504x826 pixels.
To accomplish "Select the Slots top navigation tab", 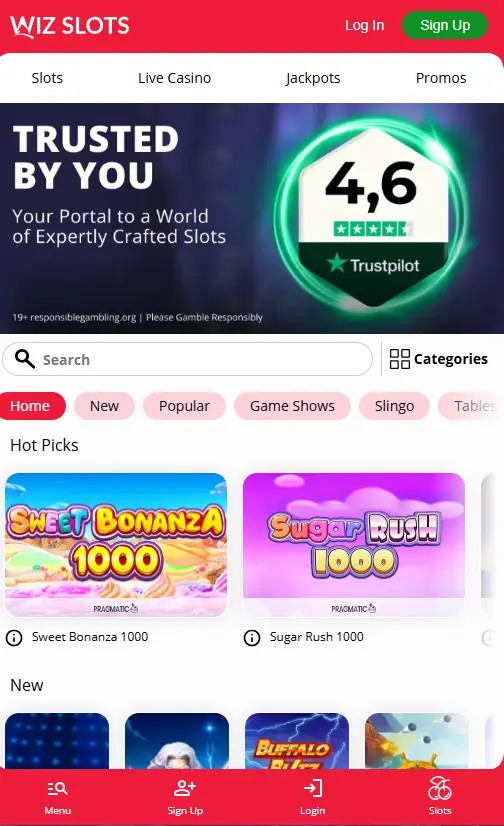I will [47, 78].
